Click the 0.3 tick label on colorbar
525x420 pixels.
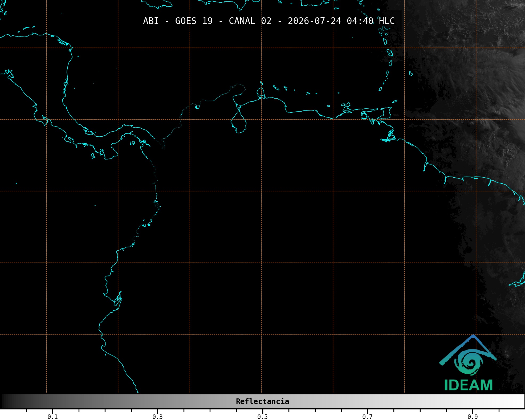(157, 417)
